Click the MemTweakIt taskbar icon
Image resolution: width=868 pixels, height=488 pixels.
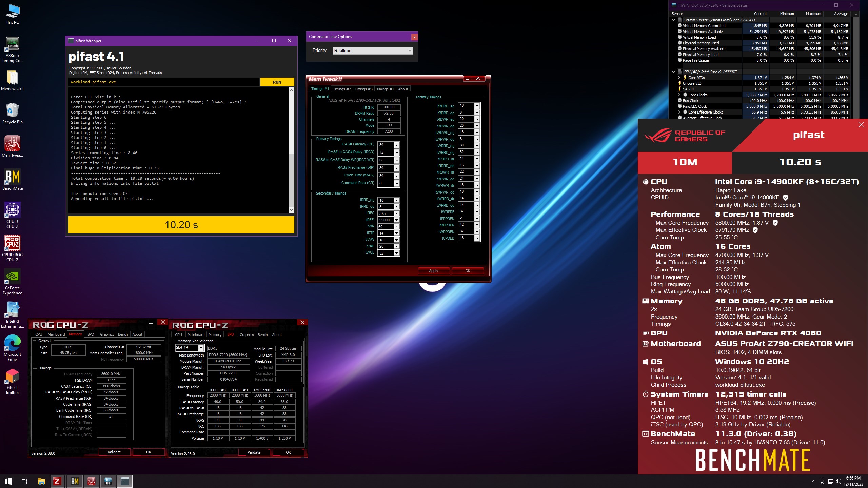(x=91, y=481)
